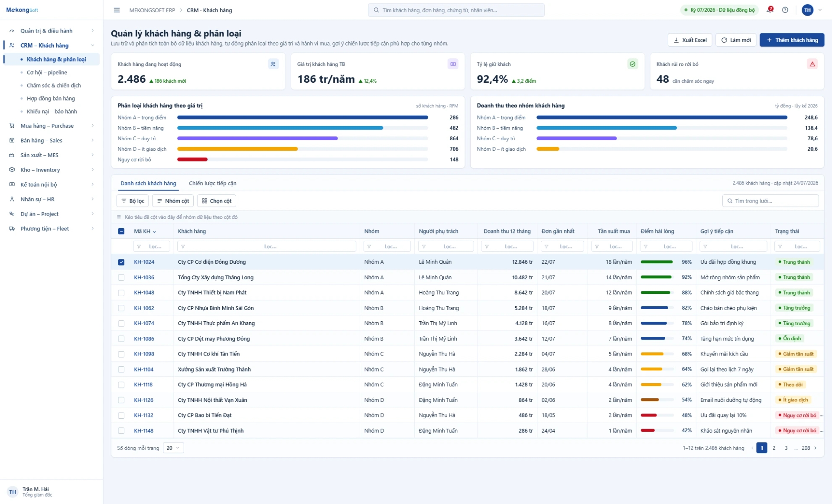Viewport: 832px width, 504px height.
Task: Click the Quản trị & điều hành chart icon
Action: point(12,31)
